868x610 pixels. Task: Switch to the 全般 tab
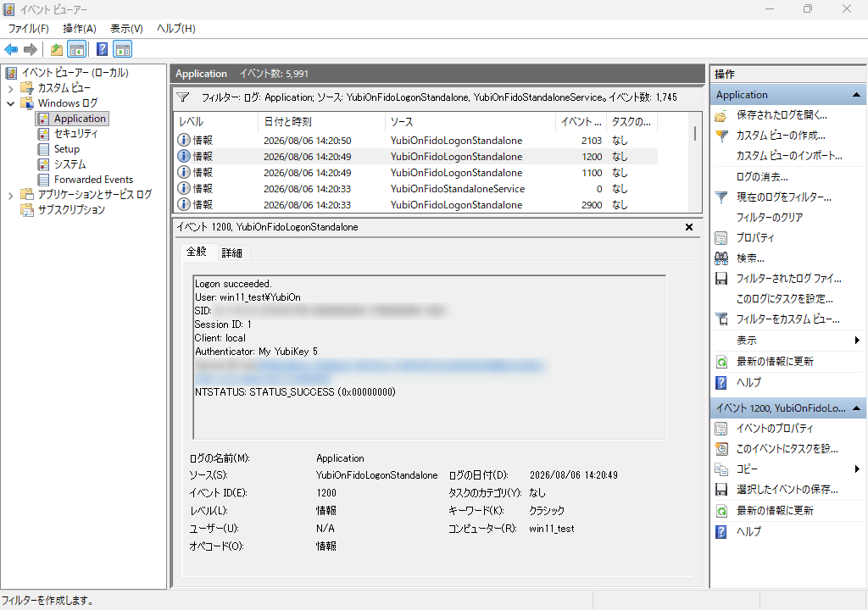[x=197, y=252]
